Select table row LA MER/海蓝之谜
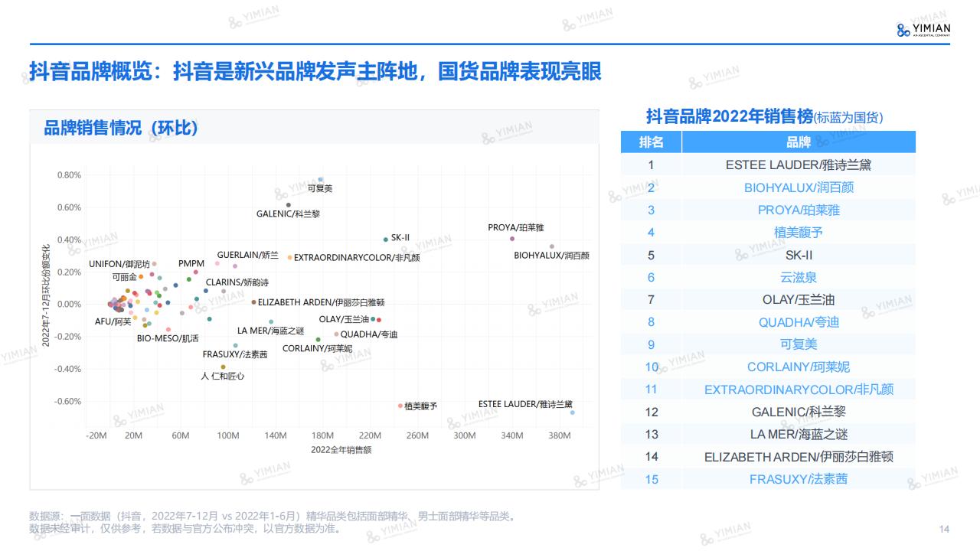The image size is (980, 551). [x=768, y=434]
